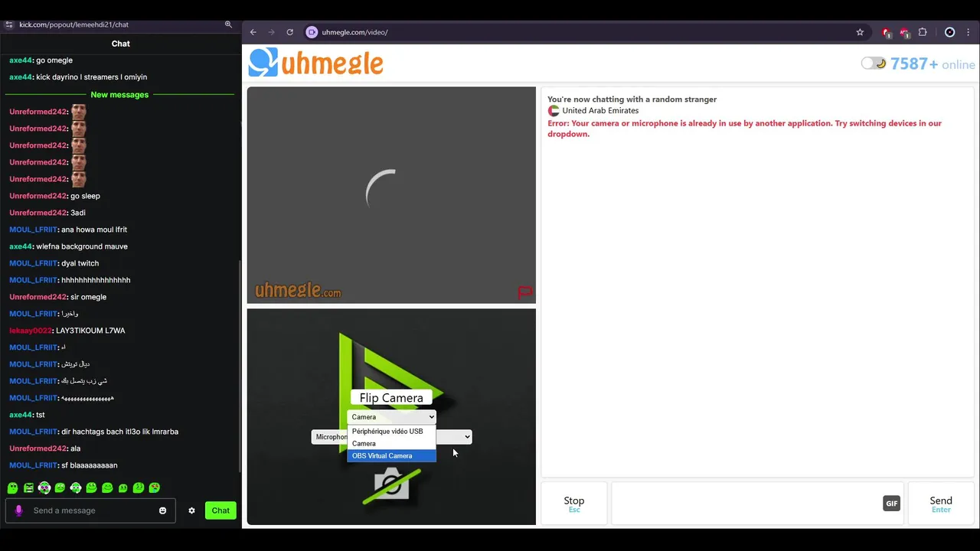The height and width of the screenshot is (551, 980).
Task: Expand the Microphone device dropdown arrow
Action: (x=467, y=437)
